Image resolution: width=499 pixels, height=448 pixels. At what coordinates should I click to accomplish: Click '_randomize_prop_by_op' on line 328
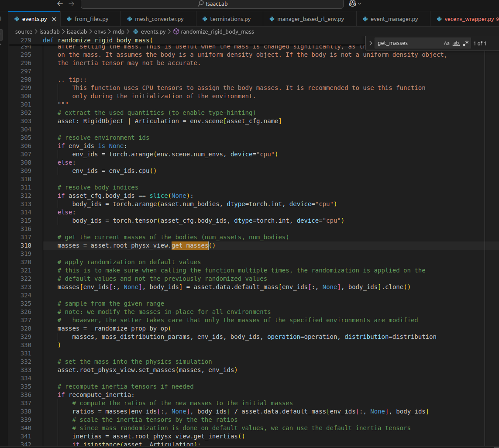[x=129, y=328]
